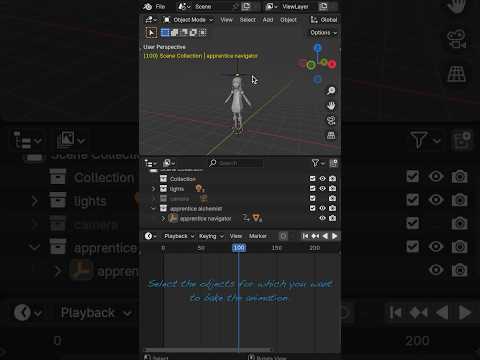Open the Object Mode dropdown

click(188, 20)
